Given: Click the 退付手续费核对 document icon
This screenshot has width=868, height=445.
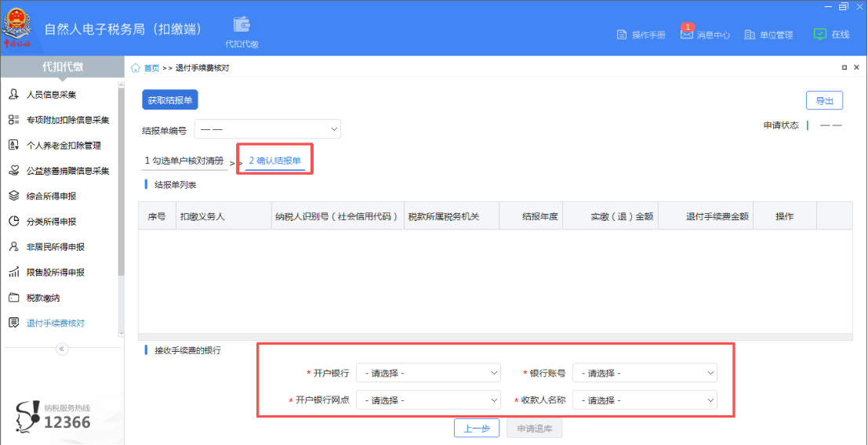Looking at the screenshot, I should click(x=14, y=324).
